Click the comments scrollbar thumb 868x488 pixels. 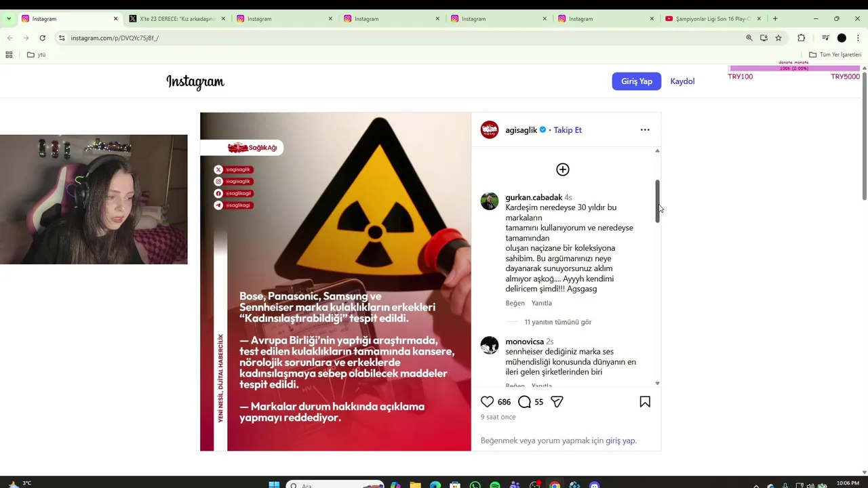[x=657, y=201]
